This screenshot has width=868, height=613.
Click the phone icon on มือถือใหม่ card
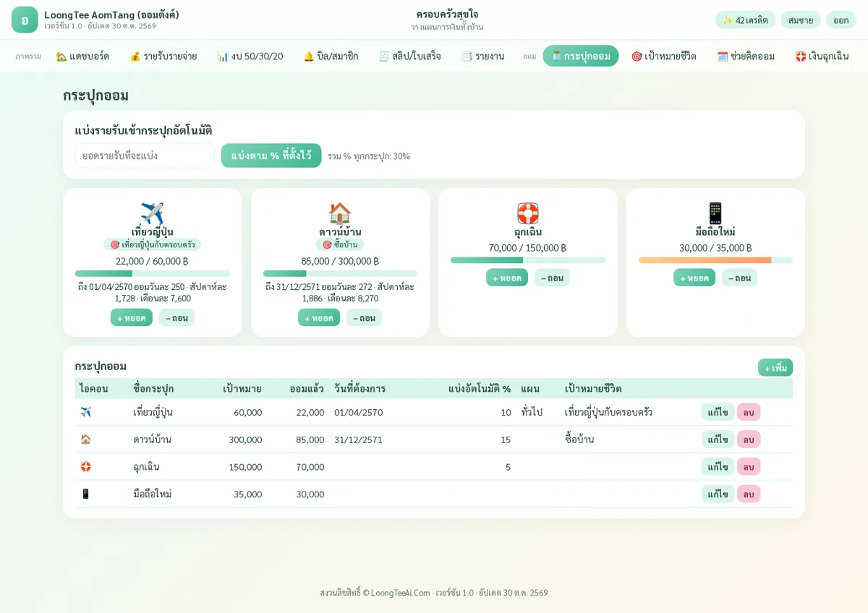tap(715, 213)
